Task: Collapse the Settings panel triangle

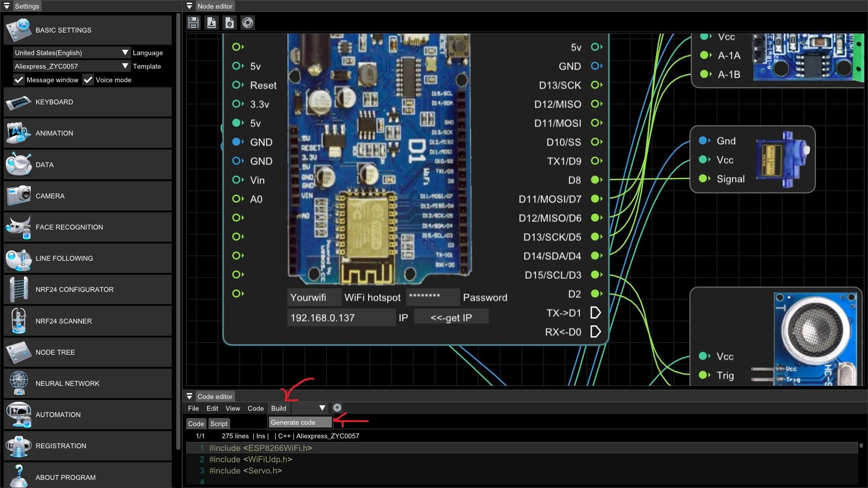Action: coord(7,6)
